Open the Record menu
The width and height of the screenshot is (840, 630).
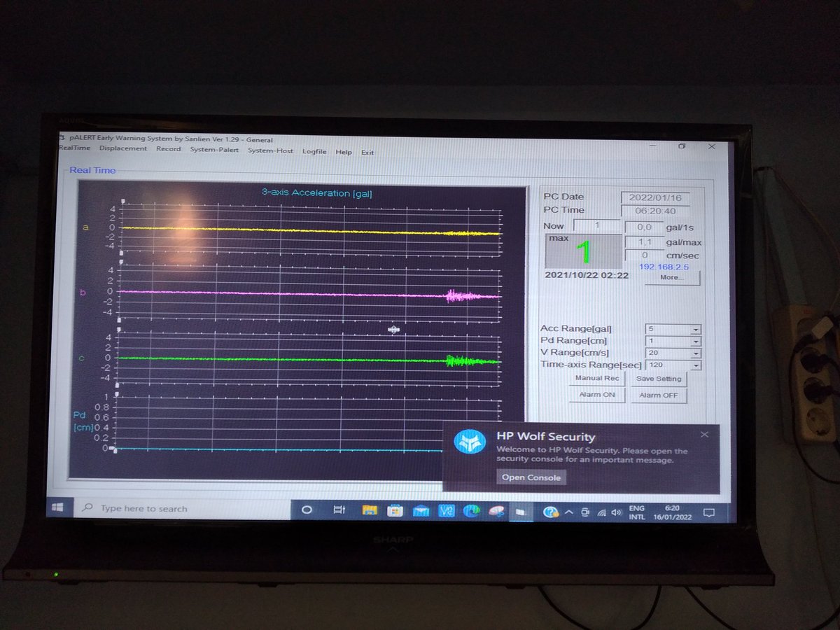(168, 149)
